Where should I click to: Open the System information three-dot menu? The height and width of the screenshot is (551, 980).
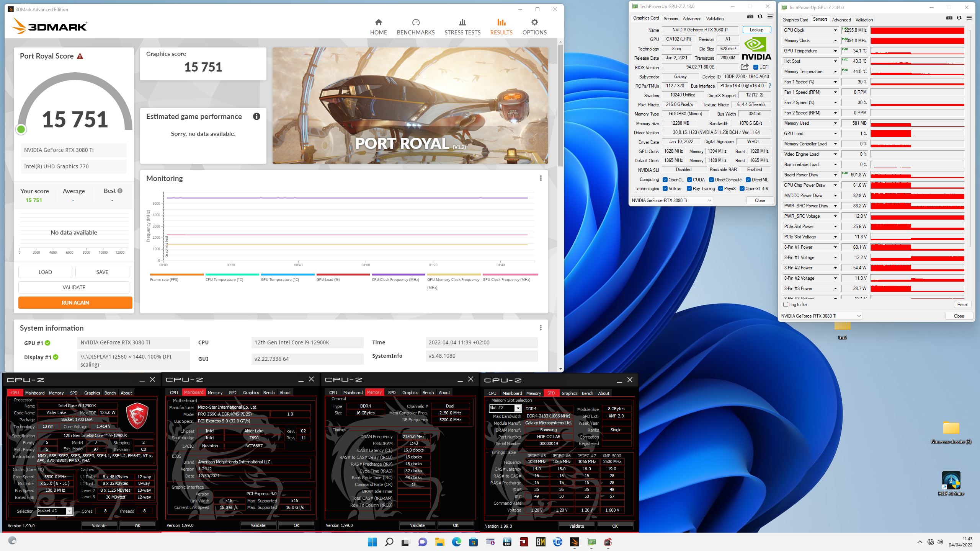click(x=541, y=328)
